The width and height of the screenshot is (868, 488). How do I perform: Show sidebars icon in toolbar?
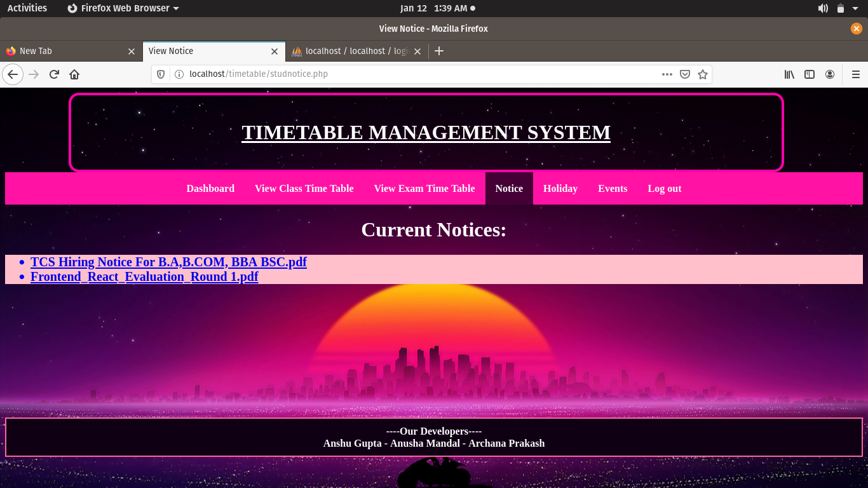[810, 74]
